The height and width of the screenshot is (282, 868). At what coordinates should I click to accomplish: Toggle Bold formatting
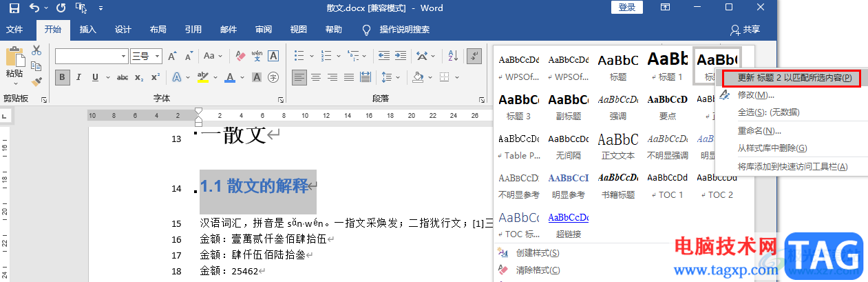pyautogui.click(x=63, y=77)
